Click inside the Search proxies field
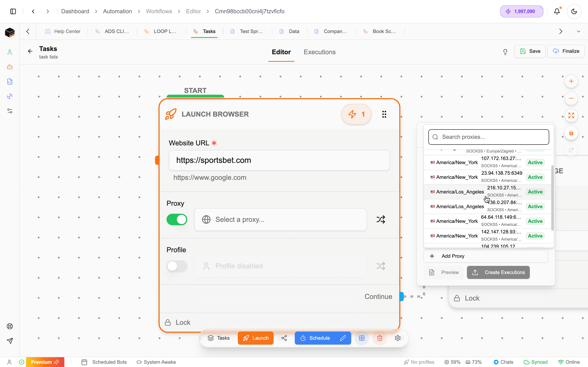The width and height of the screenshot is (588, 367). pos(489,137)
